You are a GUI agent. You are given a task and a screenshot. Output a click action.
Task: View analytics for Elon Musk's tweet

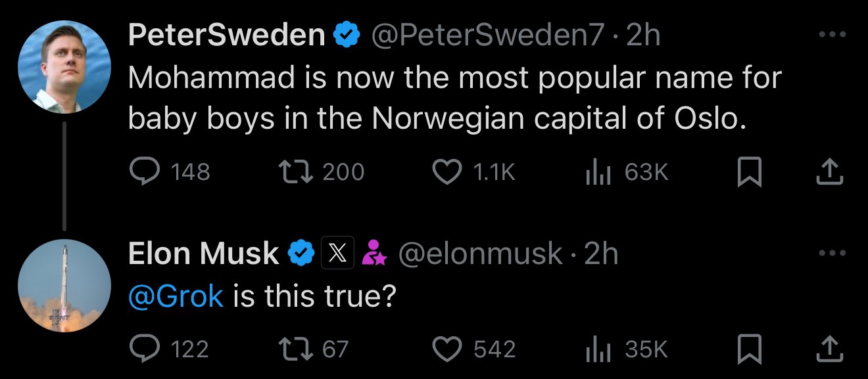(x=626, y=349)
